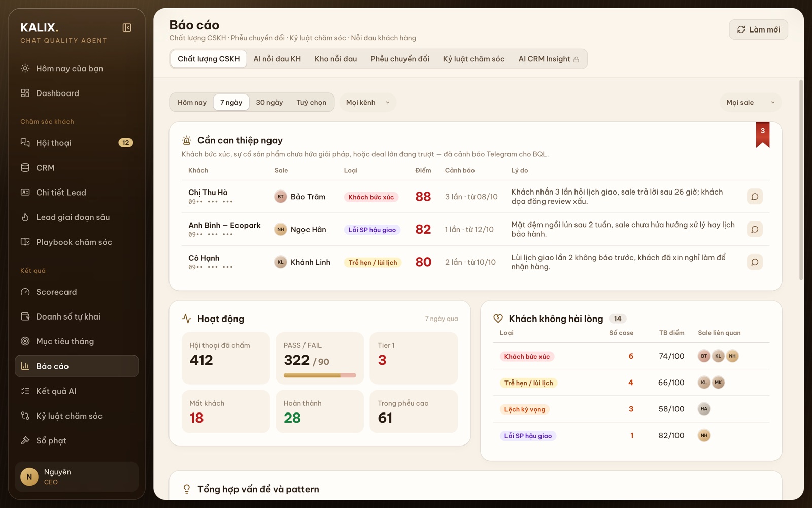Open Kỷ luật chăm sóc in sidebar
The image size is (812, 508).
(77, 416)
